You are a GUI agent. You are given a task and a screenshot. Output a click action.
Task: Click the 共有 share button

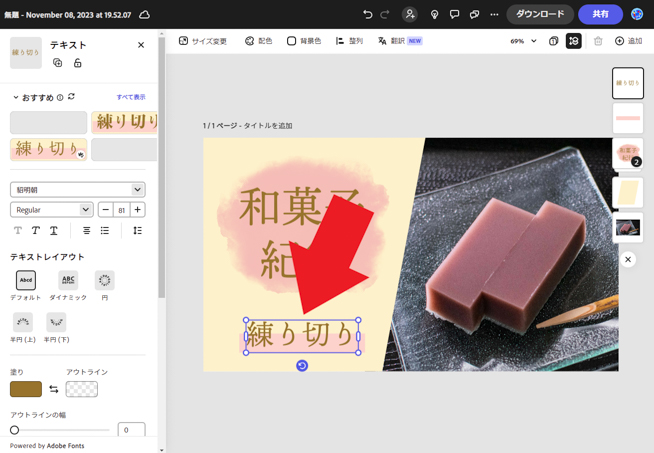[x=600, y=15]
